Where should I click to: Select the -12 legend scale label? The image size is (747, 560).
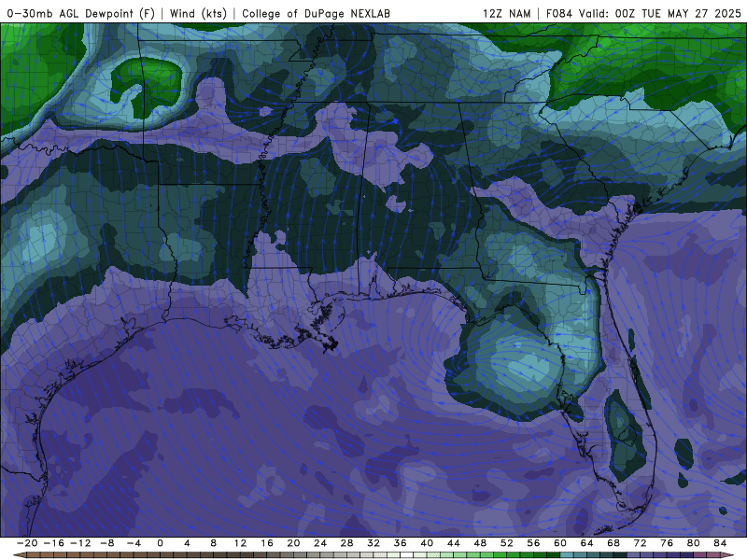[x=80, y=543]
